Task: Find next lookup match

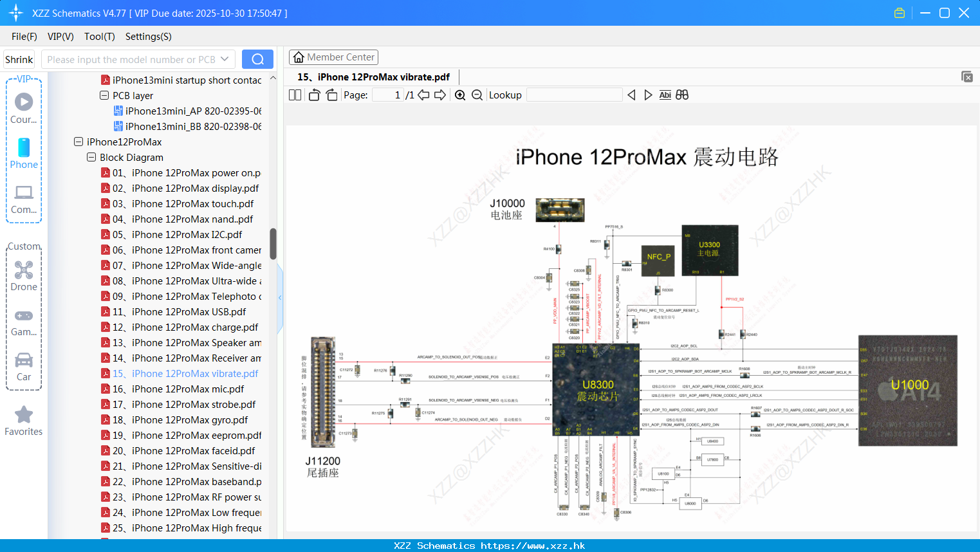Action: 648,95
